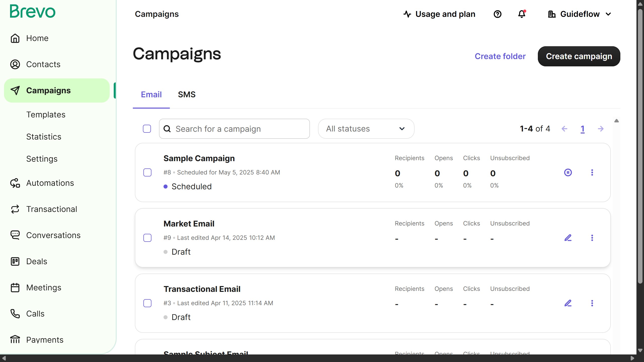Screen dimensions: 644x362
Task: Click the Brevo logo
Action: click(x=32, y=12)
